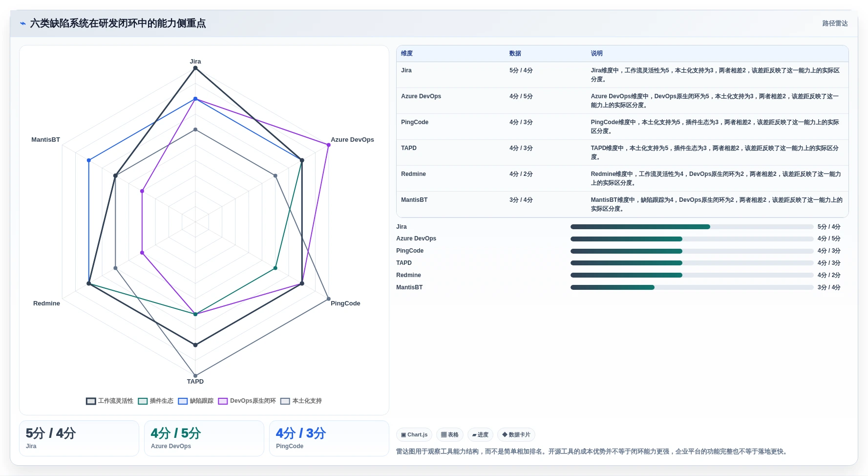The height and width of the screenshot is (476, 868).
Task: Click the PingCode radar axis label
Action: point(345,303)
